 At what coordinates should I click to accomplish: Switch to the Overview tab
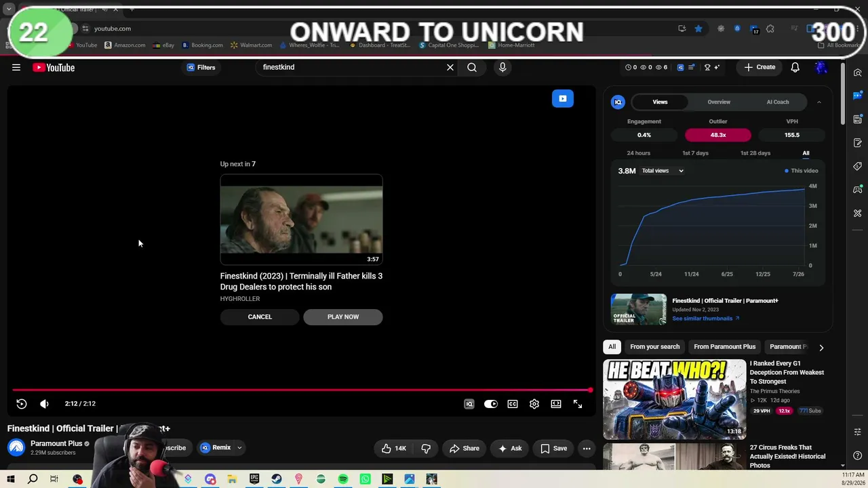click(719, 102)
